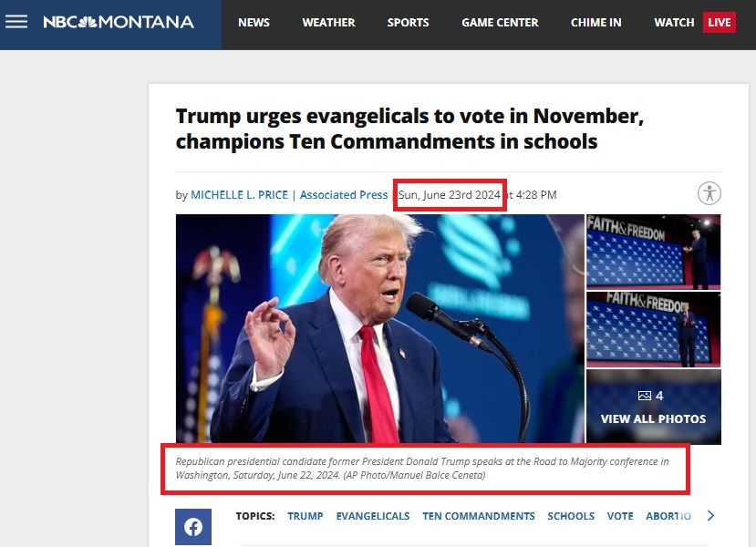756x547 pixels.
Task: Open the TEN COMMANDMENTS topic
Action: pos(479,516)
